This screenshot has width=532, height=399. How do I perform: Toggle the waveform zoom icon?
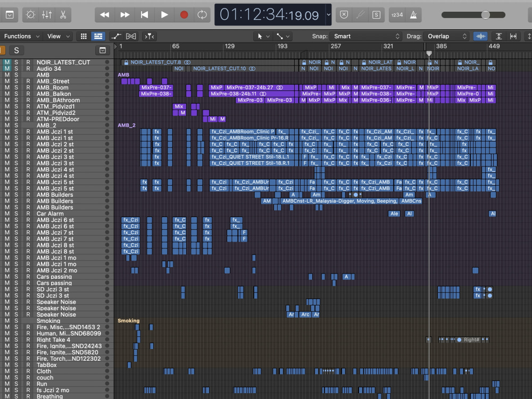click(480, 36)
